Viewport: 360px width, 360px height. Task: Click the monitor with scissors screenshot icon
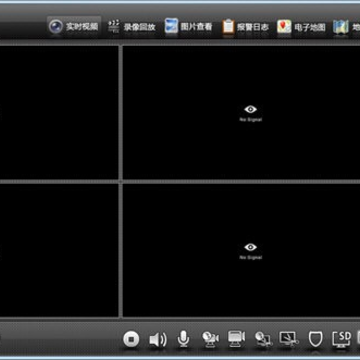click(289, 339)
